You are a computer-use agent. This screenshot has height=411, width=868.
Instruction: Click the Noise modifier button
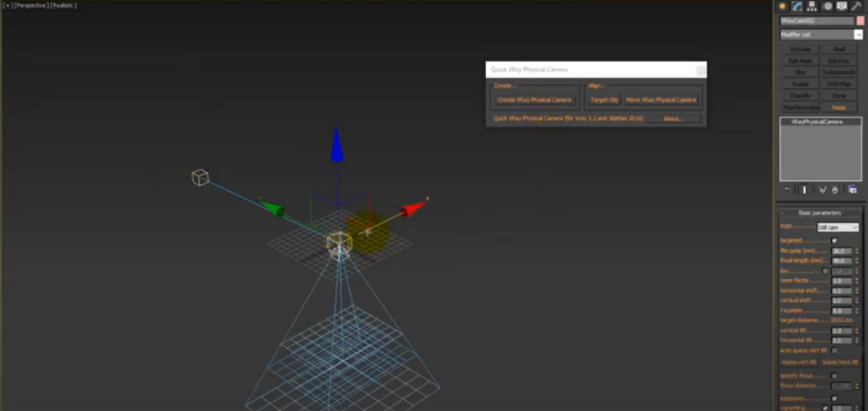[x=839, y=107]
